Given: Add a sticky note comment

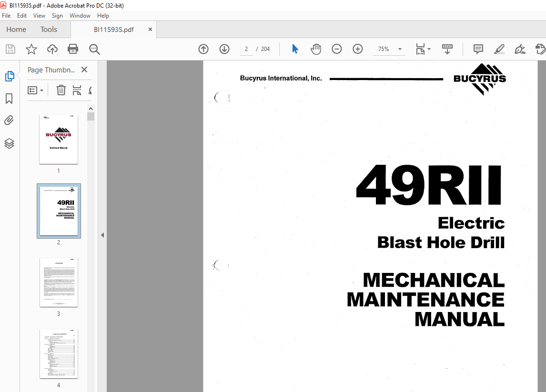Looking at the screenshot, I should click(478, 49).
